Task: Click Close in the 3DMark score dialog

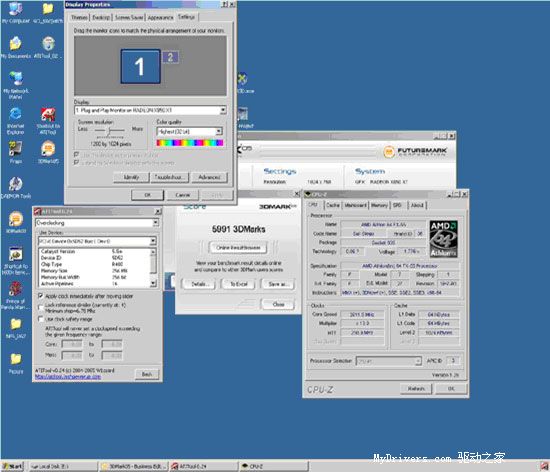Action: coord(279,304)
